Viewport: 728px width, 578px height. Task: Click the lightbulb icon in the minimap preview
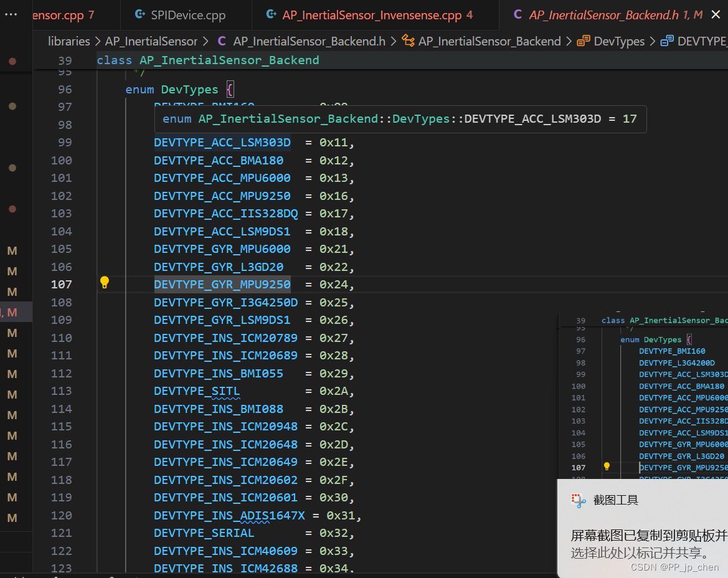click(x=606, y=466)
